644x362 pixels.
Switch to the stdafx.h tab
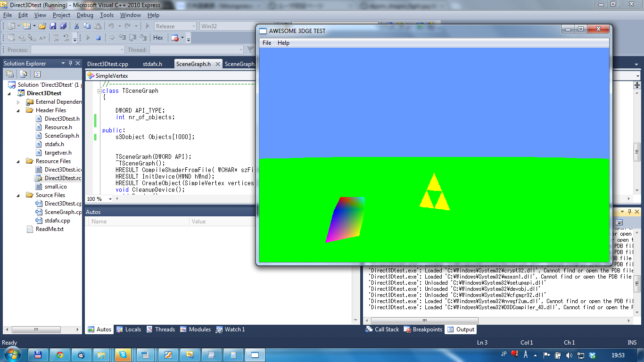(154, 63)
